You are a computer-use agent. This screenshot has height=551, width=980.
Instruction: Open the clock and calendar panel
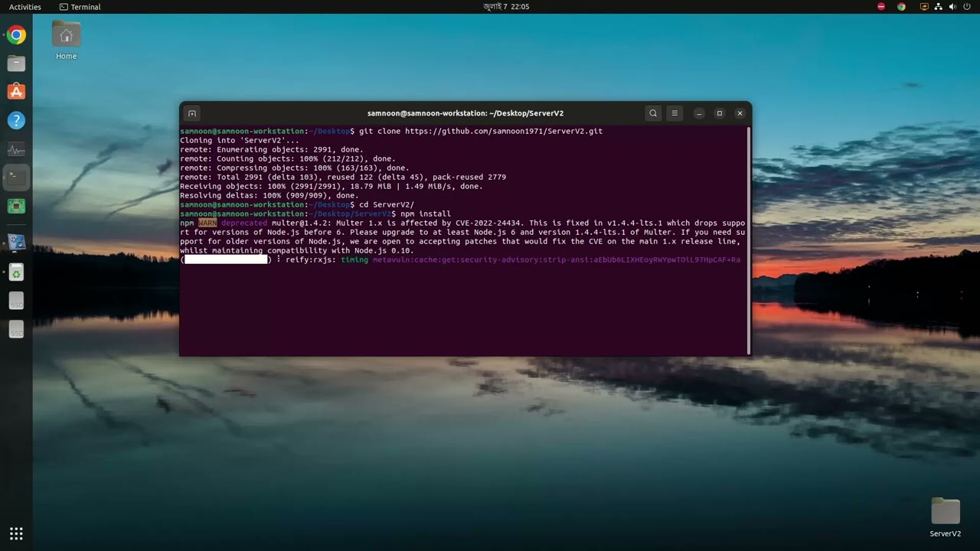(506, 7)
